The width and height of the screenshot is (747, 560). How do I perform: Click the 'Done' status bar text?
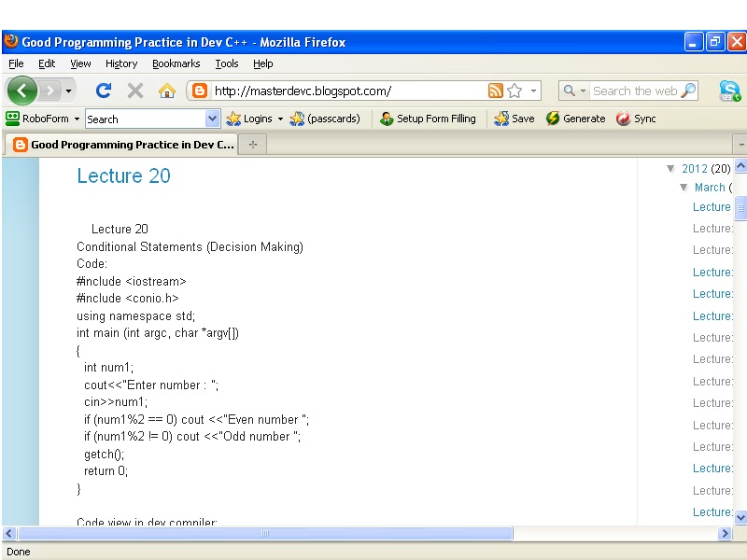18,552
